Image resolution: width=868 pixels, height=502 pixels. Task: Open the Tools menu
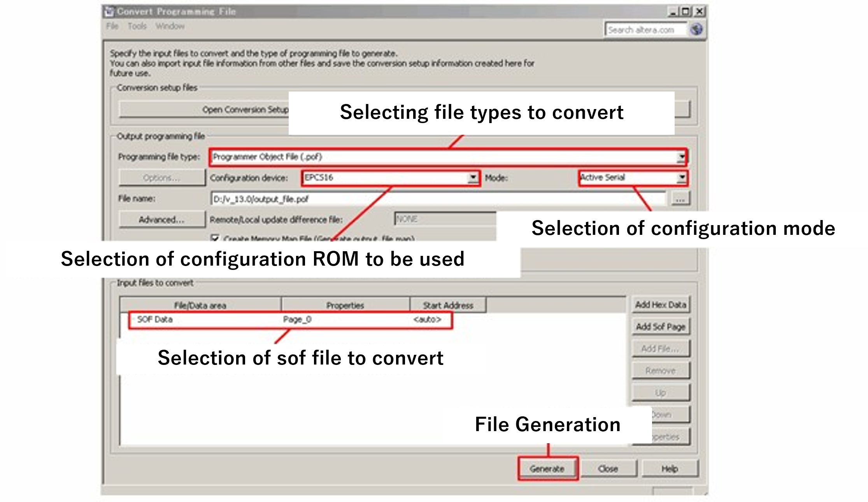(137, 26)
